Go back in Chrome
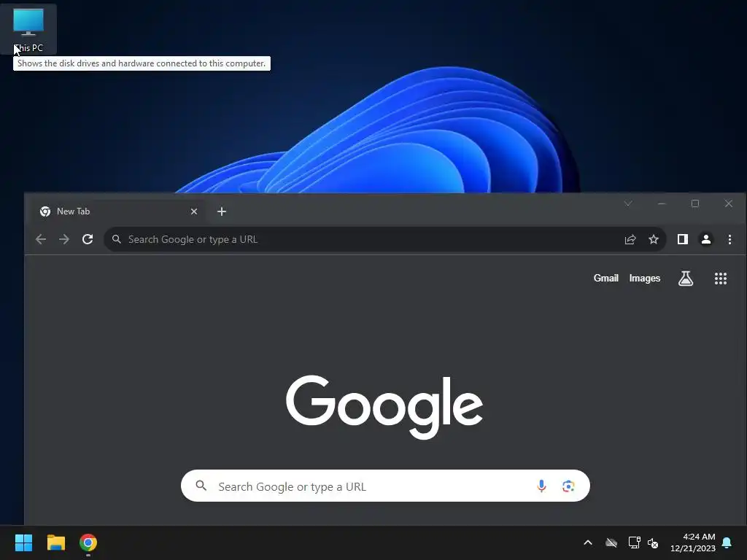 click(41, 239)
